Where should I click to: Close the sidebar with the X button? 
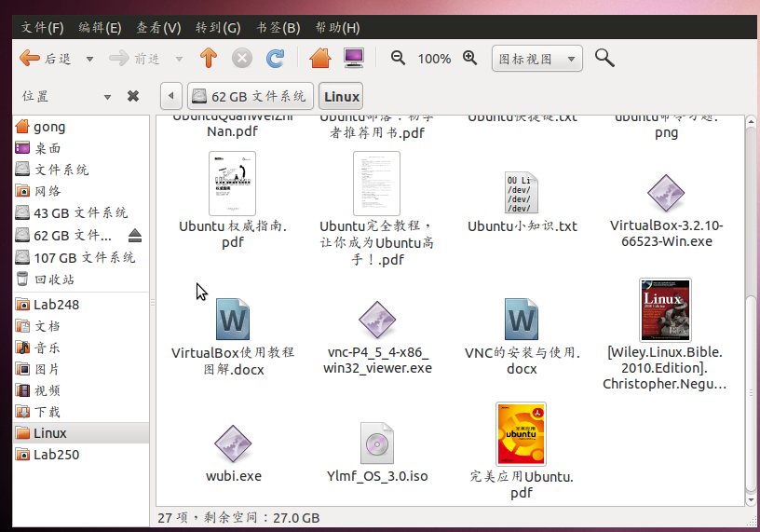point(133,96)
